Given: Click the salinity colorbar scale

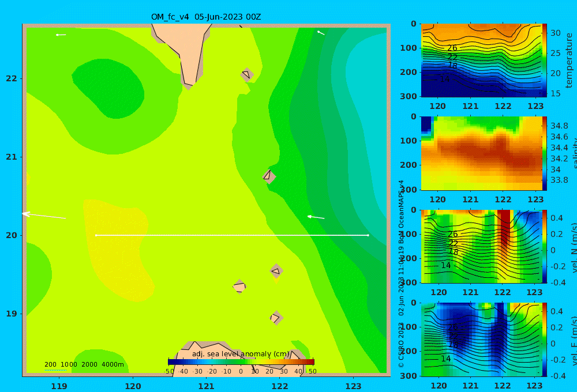Looking at the screenshot, I should 545,153.
